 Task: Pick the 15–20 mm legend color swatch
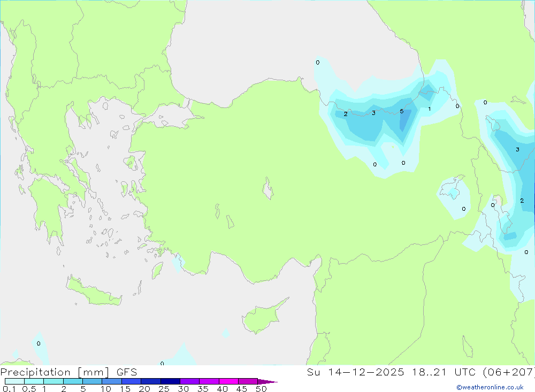point(132,381)
